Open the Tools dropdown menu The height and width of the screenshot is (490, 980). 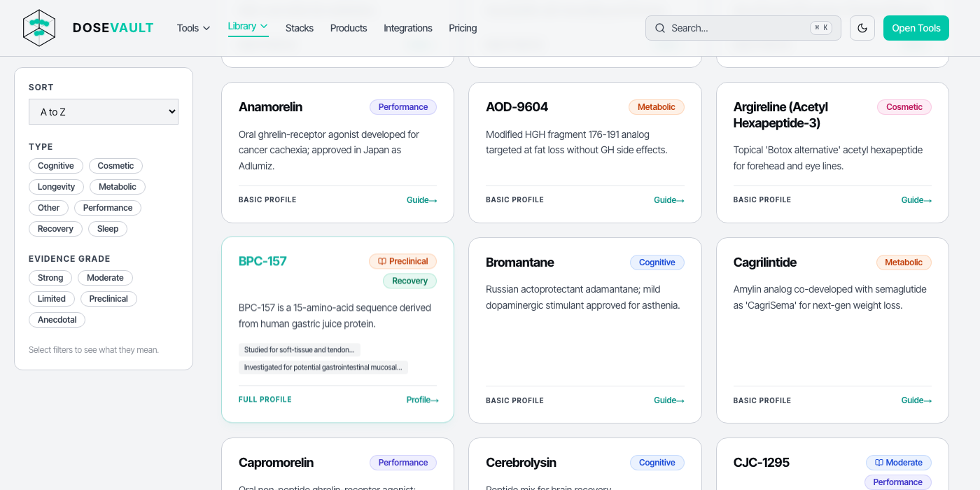point(193,28)
